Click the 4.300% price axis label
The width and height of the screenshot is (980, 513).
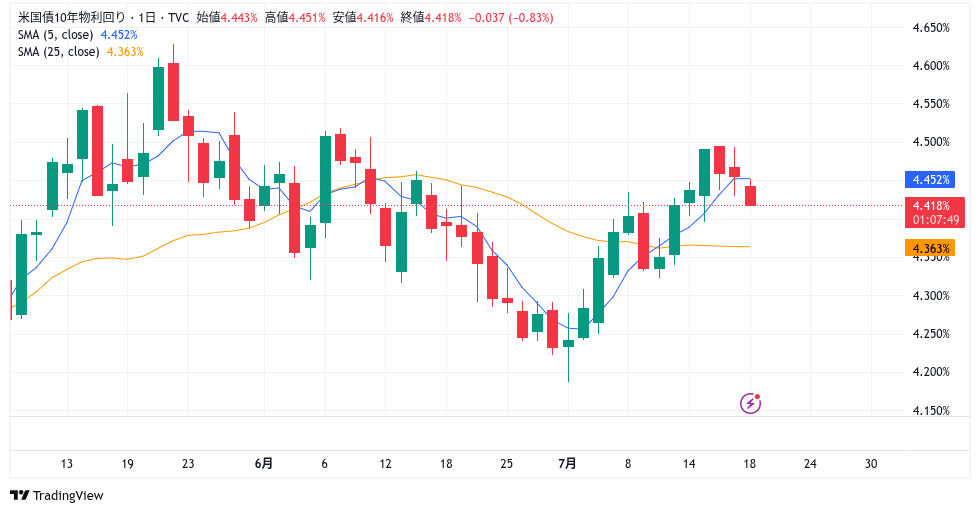pos(931,296)
